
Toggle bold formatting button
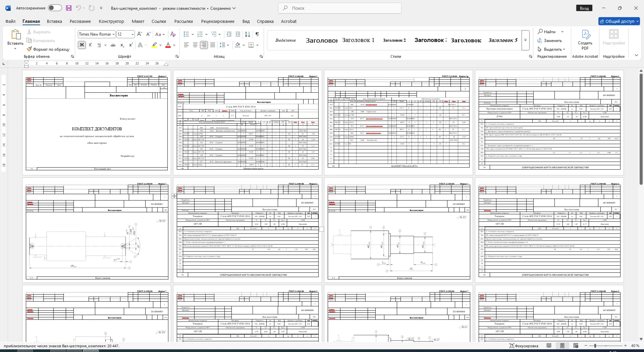[82, 45]
